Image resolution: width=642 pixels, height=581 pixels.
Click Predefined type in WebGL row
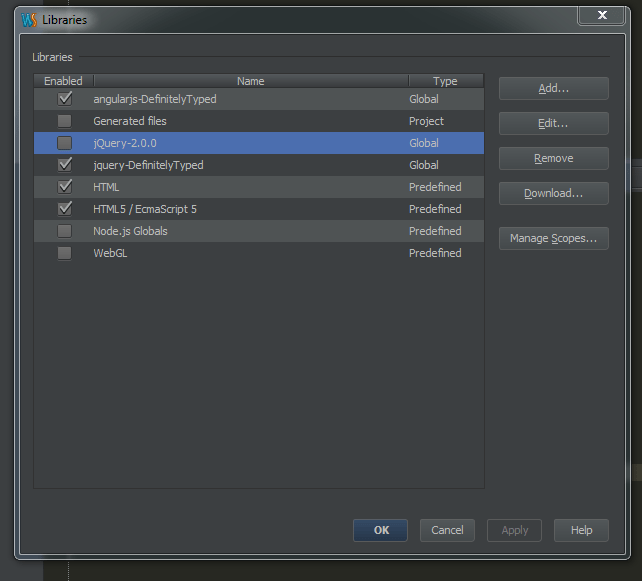point(435,253)
